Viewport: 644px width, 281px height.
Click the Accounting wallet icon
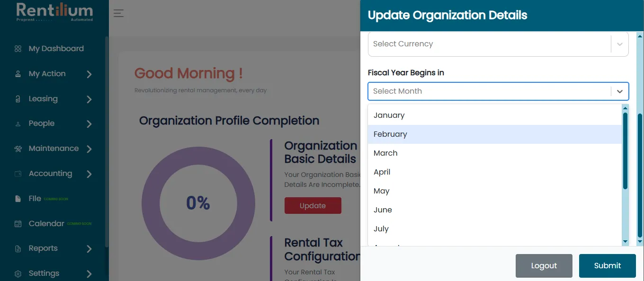[x=18, y=174]
